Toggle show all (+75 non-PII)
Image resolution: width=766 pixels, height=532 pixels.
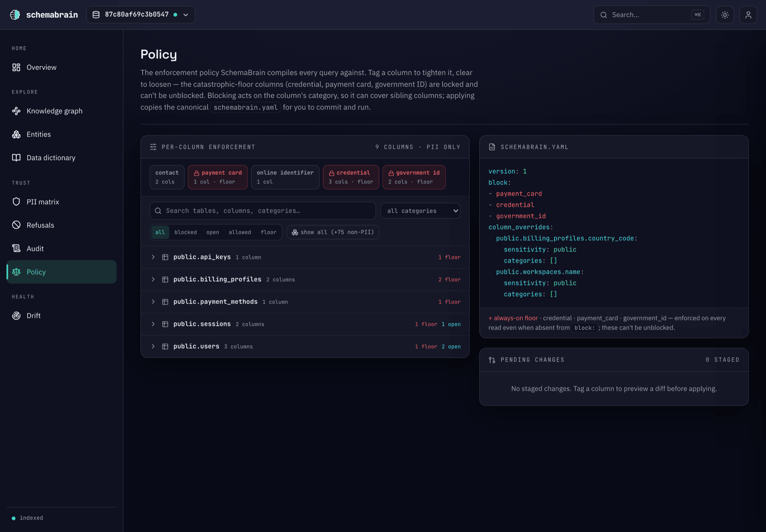(x=333, y=232)
